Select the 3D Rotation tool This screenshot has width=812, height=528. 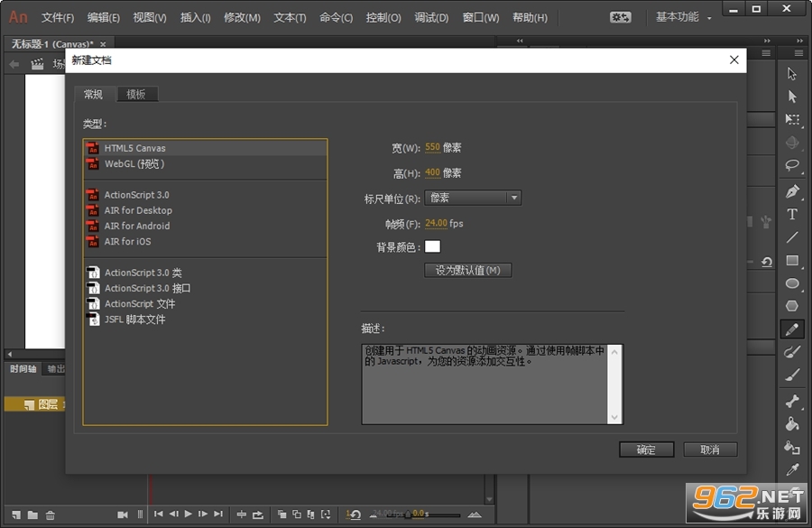(792, 142)
